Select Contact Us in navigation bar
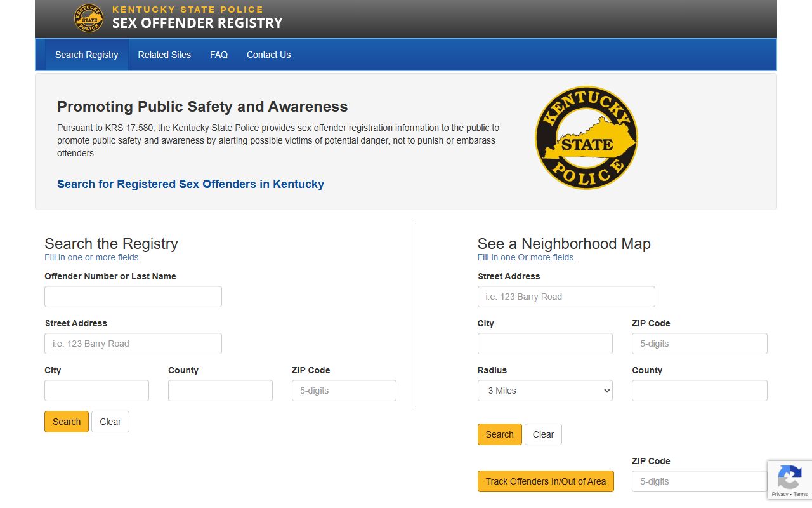Screen dimensions: 812x508 [268, 55]
